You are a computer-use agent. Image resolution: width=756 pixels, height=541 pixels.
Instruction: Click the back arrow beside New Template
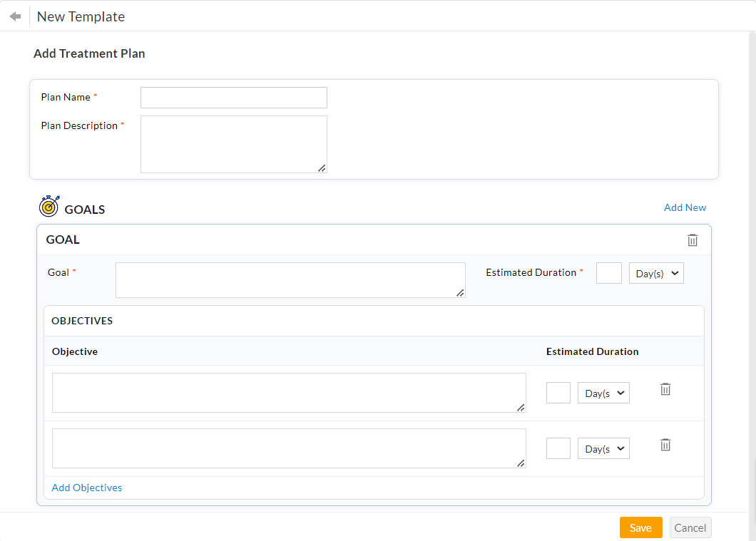point(14,16)
